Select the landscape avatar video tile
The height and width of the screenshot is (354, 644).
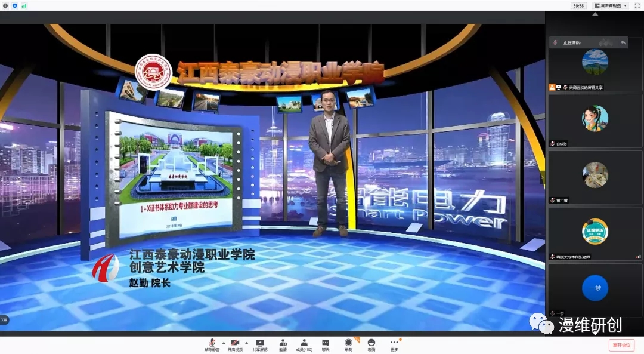point(595,61)
